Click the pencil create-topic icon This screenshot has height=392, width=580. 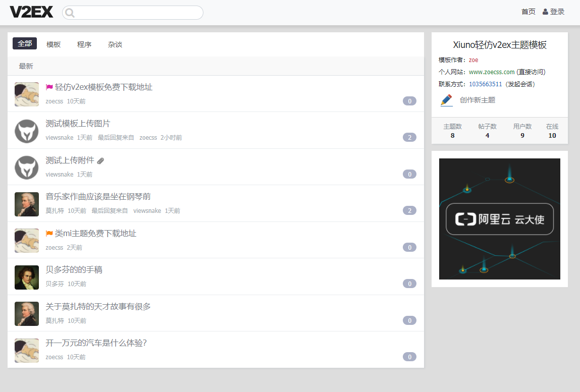446,100
